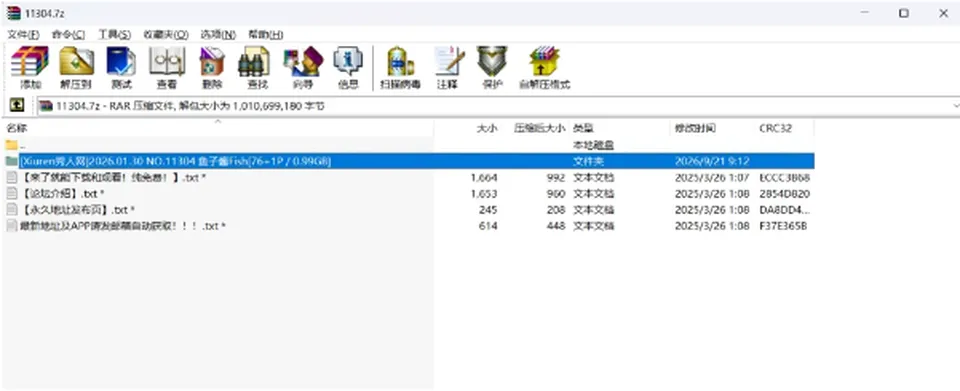Launch the 向导 (Wizard) tool

[302, 67]
